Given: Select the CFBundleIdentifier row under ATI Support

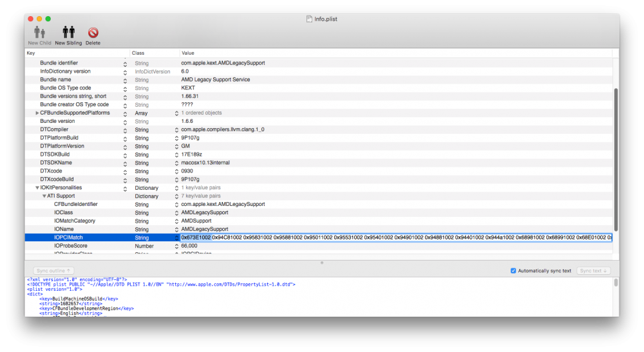Looking at the screenshot, I should [319, 204].
